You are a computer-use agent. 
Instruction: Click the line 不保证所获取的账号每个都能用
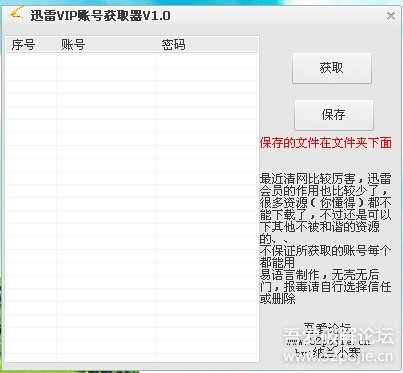tap(326, 257)
